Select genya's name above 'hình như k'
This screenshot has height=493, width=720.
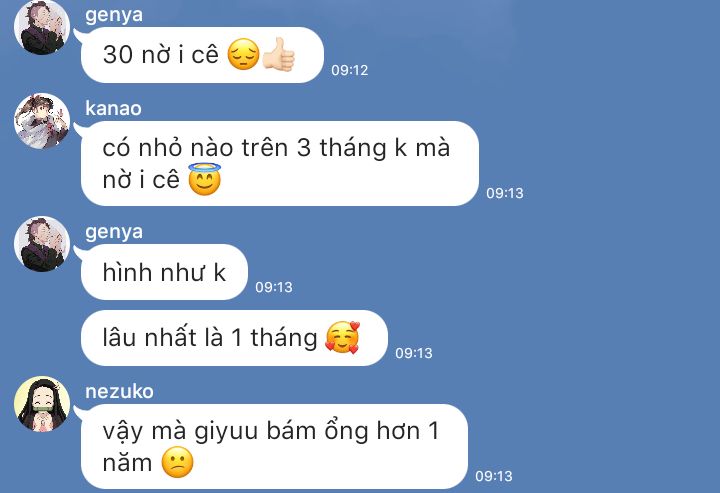pyautogui.click(x=114, y=232)
